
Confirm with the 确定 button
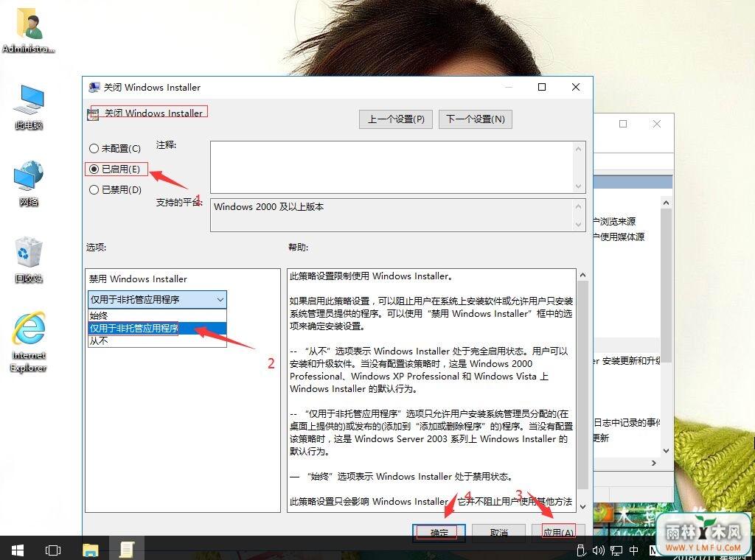(x=439, y=533)
